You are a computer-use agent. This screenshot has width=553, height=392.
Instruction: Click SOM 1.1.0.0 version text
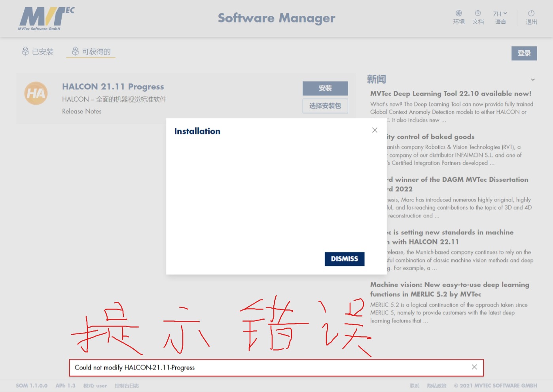pos(32,386)
